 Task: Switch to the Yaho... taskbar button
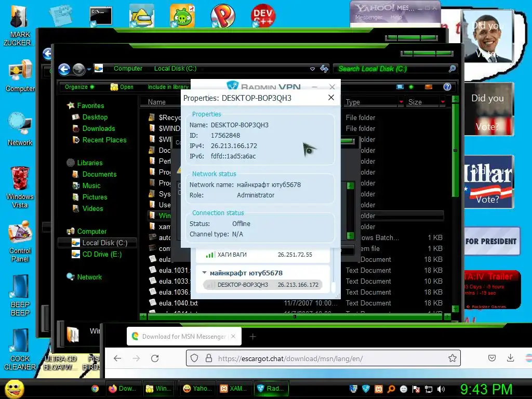coord(197,389)
